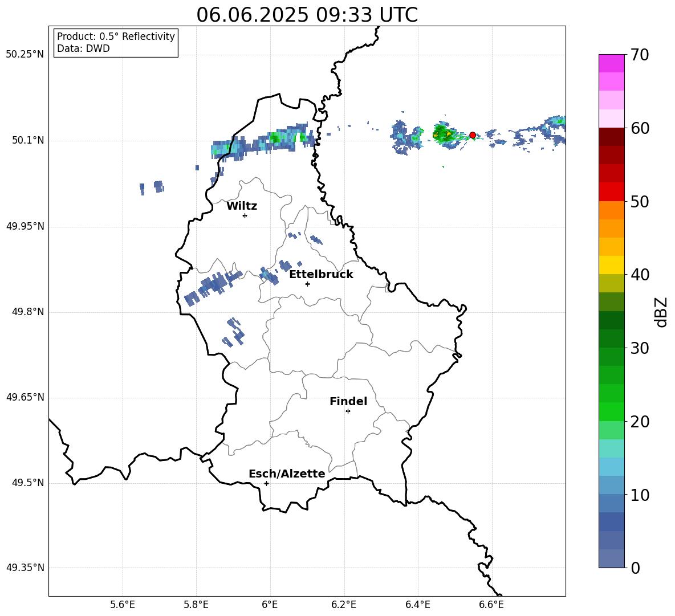Click the orange colorbar segment below 50
This screenshot has width=675, height=616.
(x=611, y=210)
